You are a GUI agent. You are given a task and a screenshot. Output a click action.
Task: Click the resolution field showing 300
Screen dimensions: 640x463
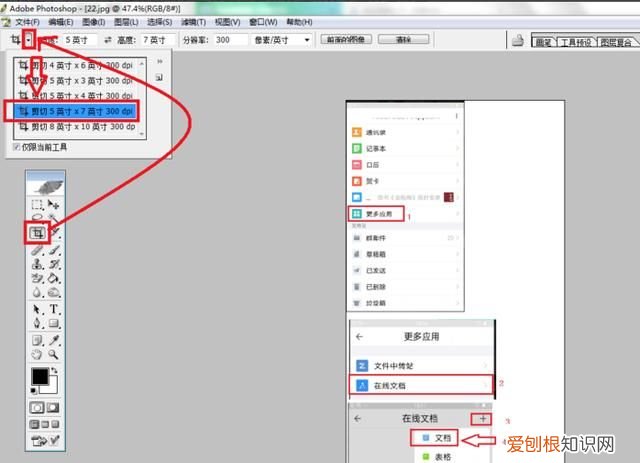coord(231,40)
